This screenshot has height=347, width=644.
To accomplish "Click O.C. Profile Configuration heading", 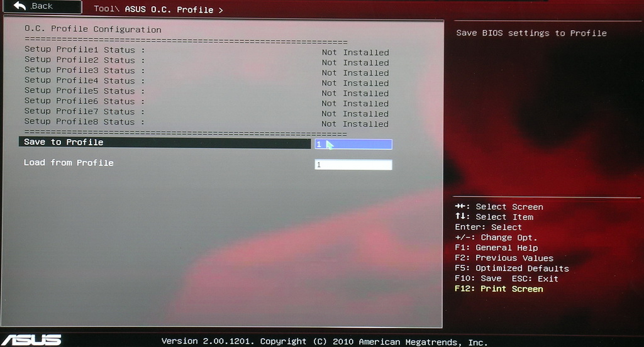I will point(93,29).
